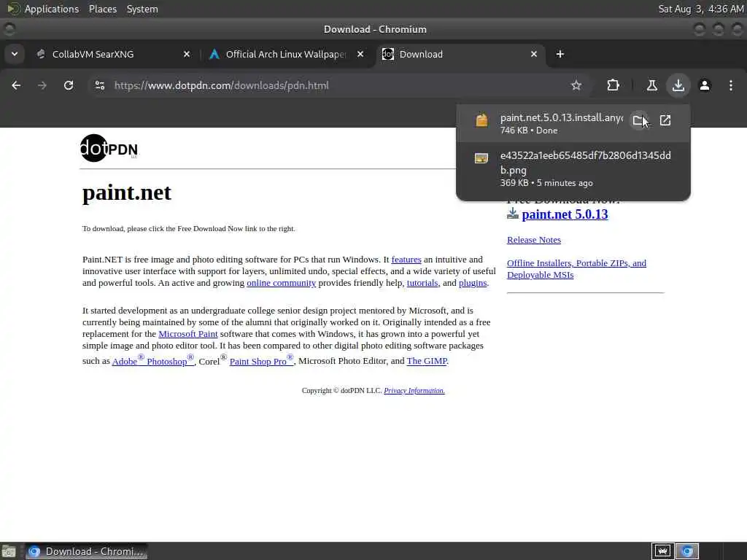
Task: Click the paint.net 5.0.13 download link
Action: pyautogui.click(x=565, y=214)
